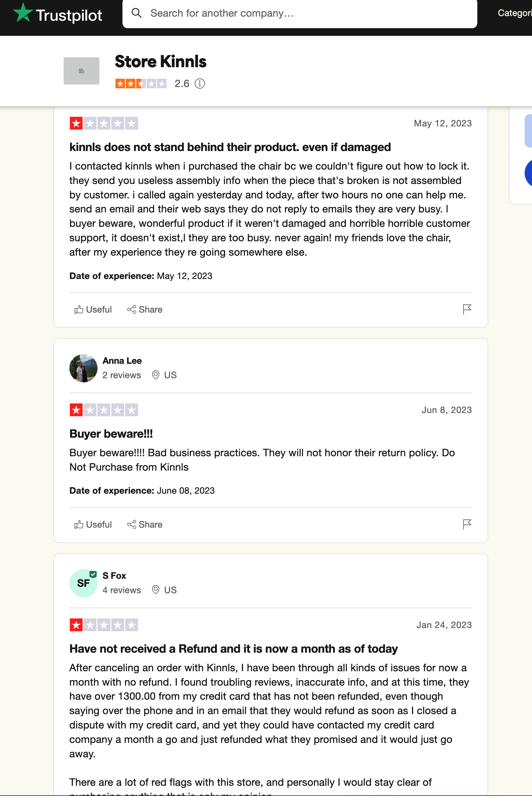Open the S Fox reviewer name link
Image resolution: width=532 pixels, height=796 pixels.
coord(114,575)
